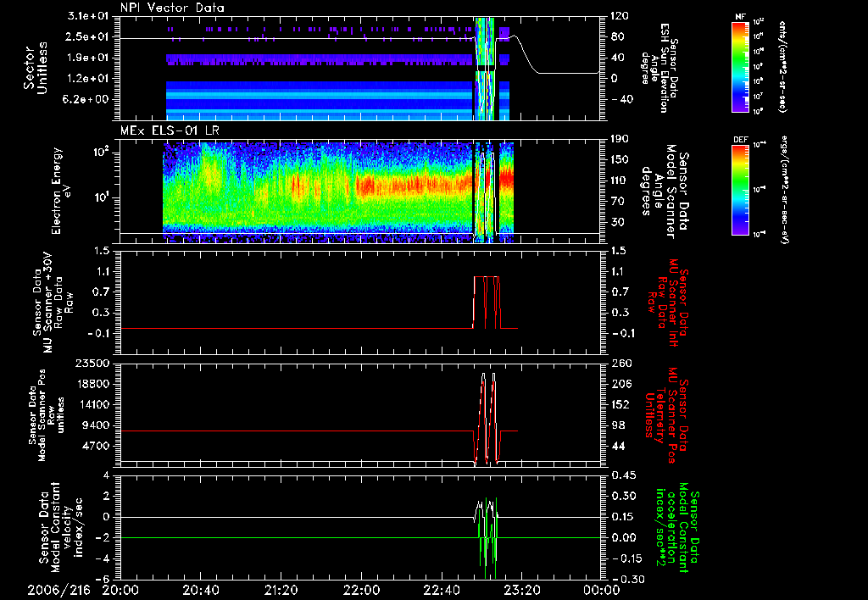Select the NPI Vector Data panel title
Screen dimensions: 868x600
click(172, 8)
